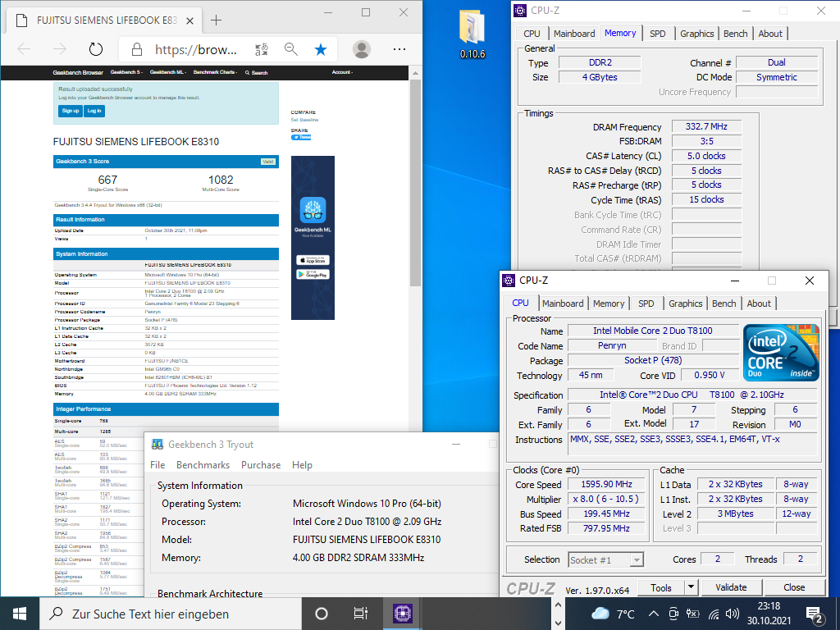Click the Sign up button on Geekbench page

(71, 111)
